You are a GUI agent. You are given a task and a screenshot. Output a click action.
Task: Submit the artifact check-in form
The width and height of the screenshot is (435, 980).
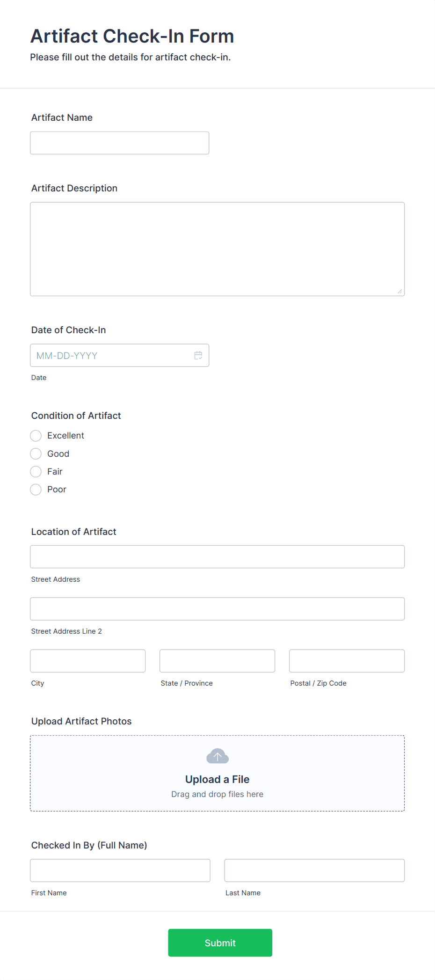click(220, 943)
